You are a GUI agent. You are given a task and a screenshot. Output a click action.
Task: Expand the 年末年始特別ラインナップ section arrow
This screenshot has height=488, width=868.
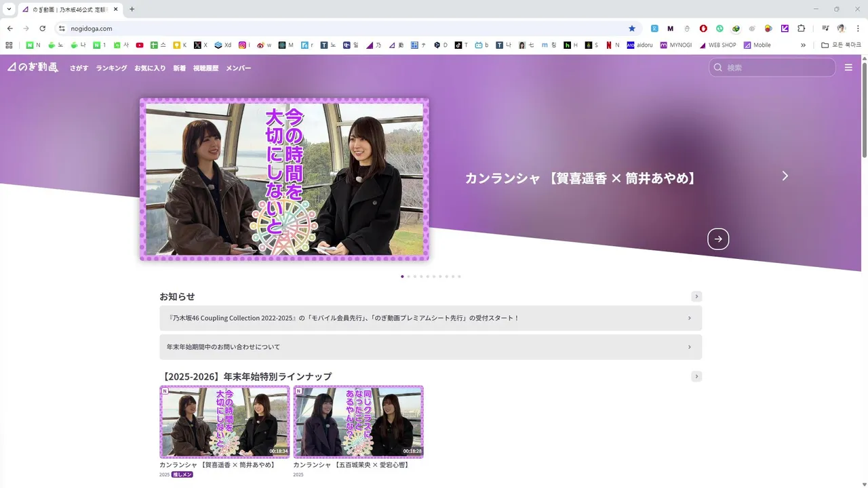pos(696,376)
